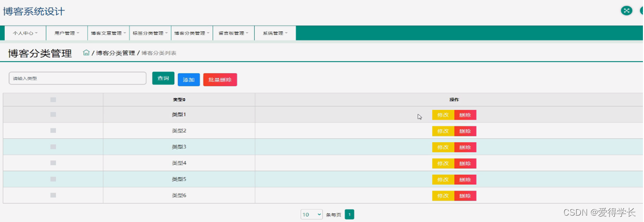644x222 pixels.
Task: Click the green 查询 search button
Action: [x=163, y=78]
